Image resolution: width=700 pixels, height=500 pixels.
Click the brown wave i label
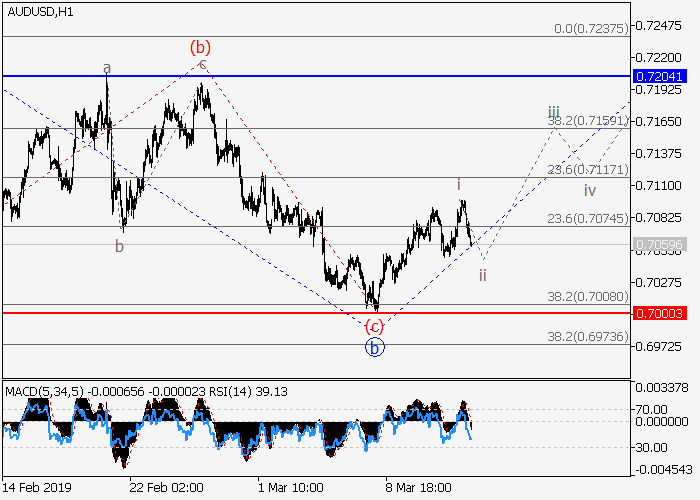458,184
